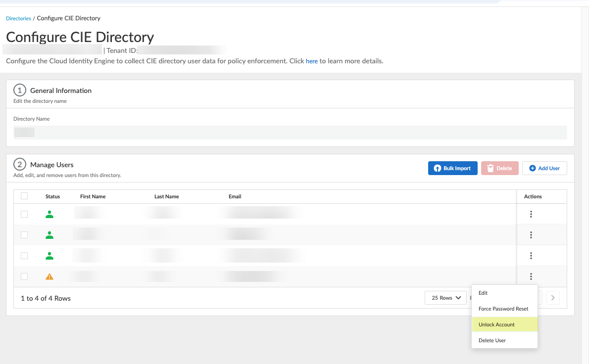Open actions menu for second user row
589x364 pixels.
point(531,235)
